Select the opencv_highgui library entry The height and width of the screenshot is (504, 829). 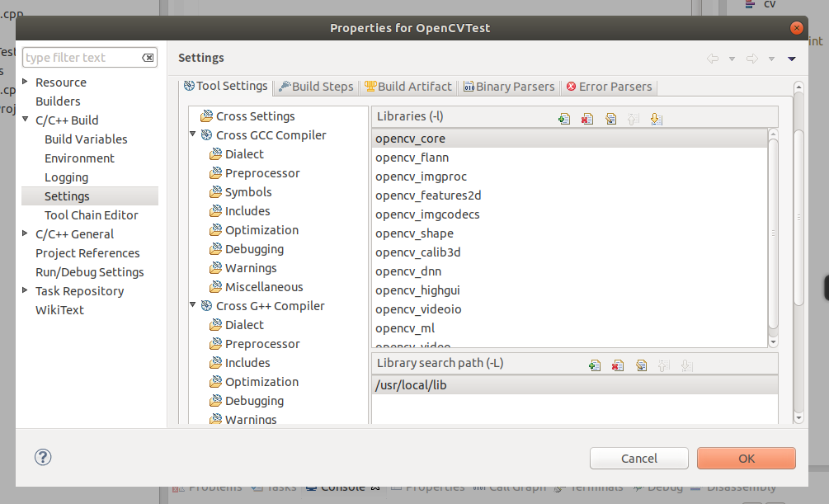569,290
